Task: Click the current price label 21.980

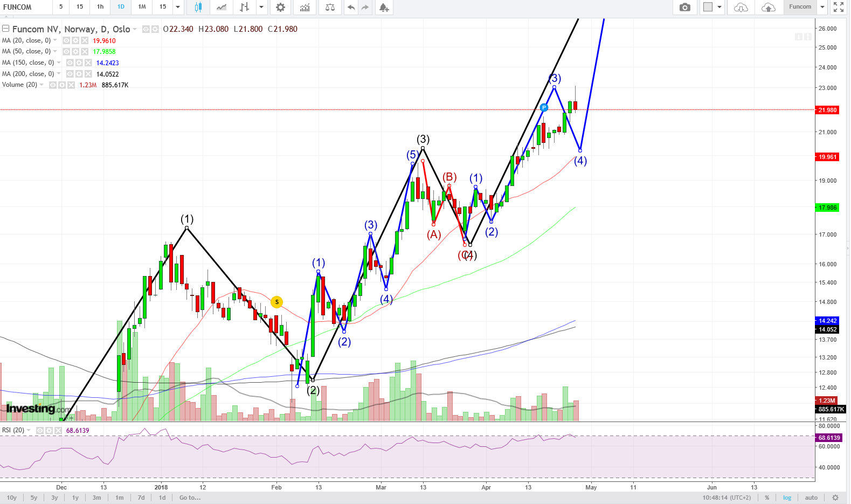Action: (827, 110)
